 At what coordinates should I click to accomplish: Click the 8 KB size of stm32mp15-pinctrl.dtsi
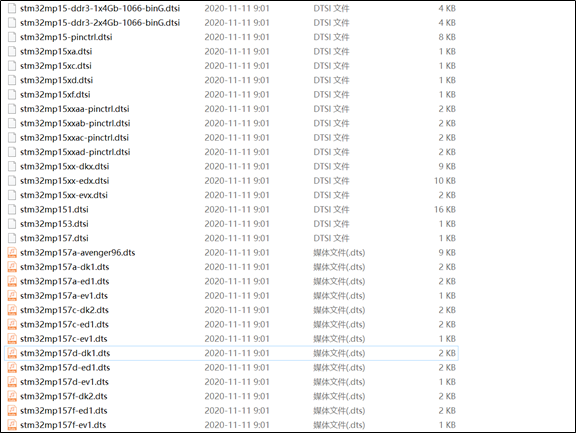447,37
